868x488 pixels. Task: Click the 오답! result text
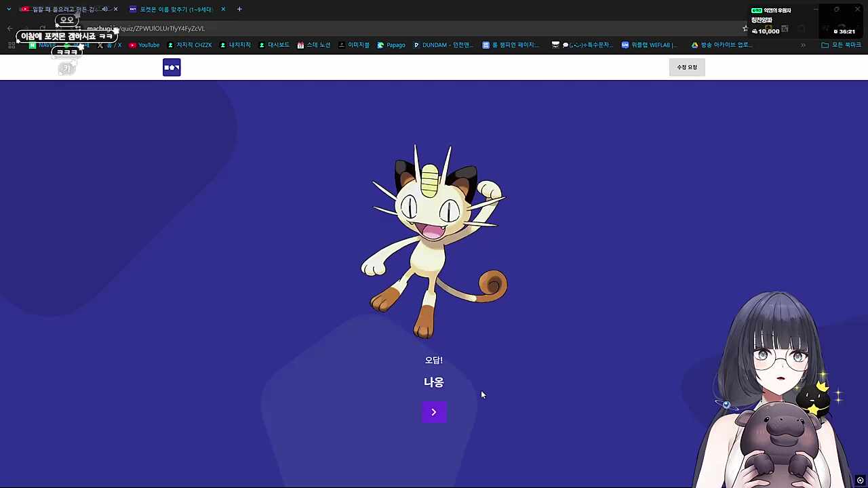click(433, 360)
